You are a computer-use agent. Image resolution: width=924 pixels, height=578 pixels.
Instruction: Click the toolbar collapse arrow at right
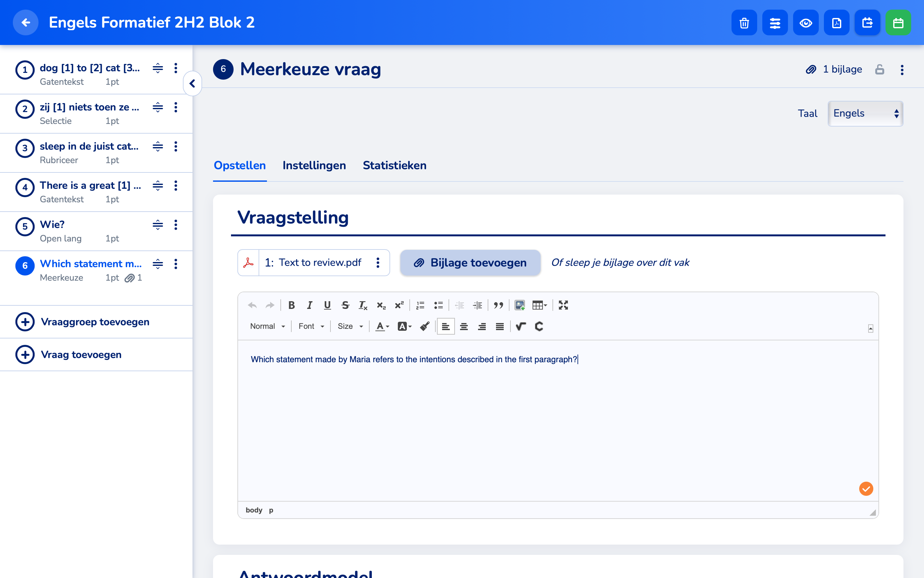[870, 328]
